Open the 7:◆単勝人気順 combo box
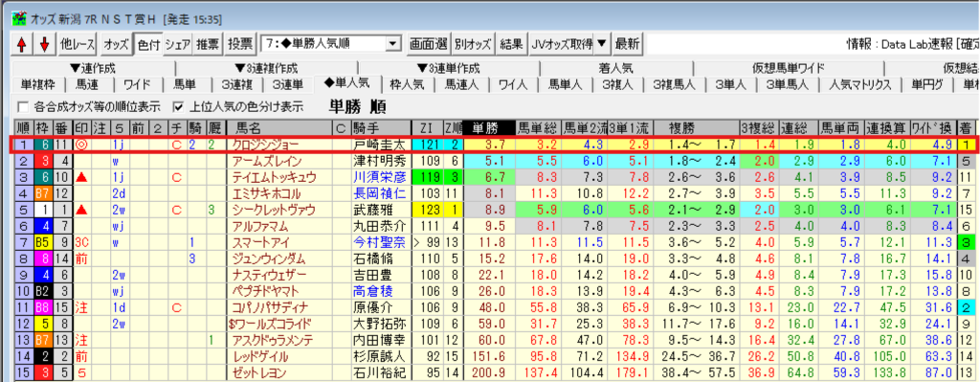Image resolution: width=980 pixels, height=382 pixels. pyautogui.click(x=330, y=44)
